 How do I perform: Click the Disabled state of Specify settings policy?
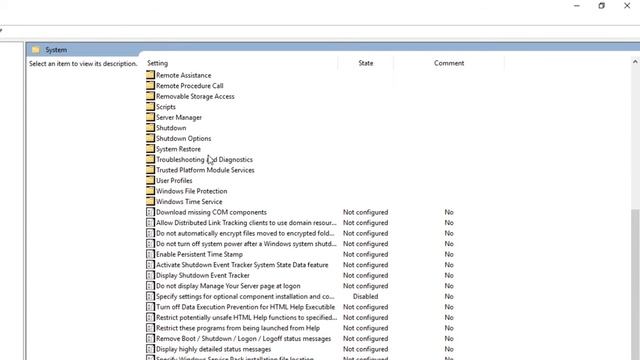tap(365, 296)
